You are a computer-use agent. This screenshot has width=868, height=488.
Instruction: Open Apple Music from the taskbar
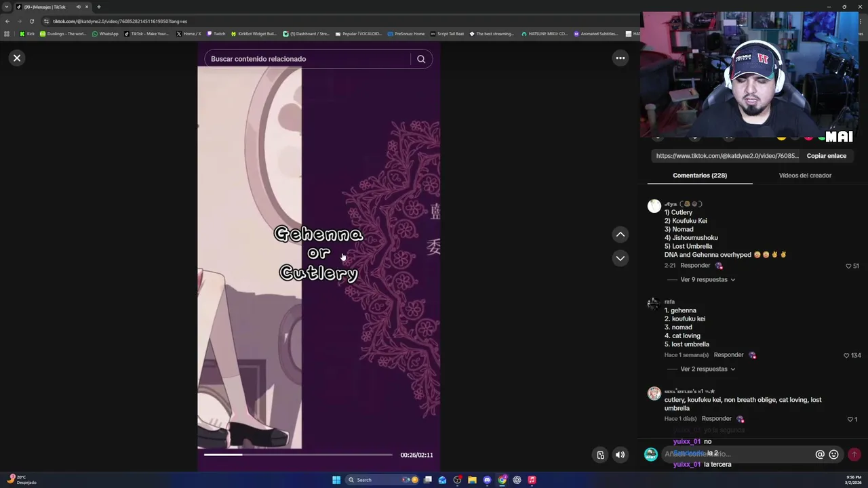click(532, 480)
